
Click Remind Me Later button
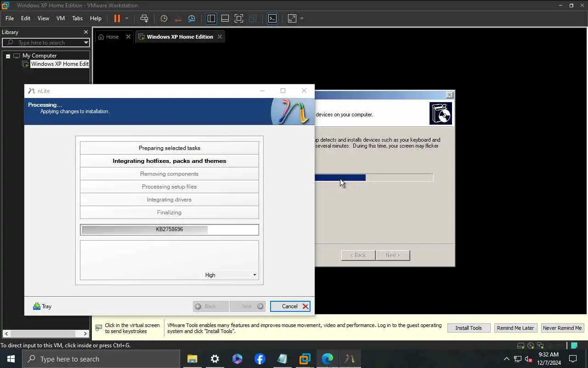[x=515, y=328]
